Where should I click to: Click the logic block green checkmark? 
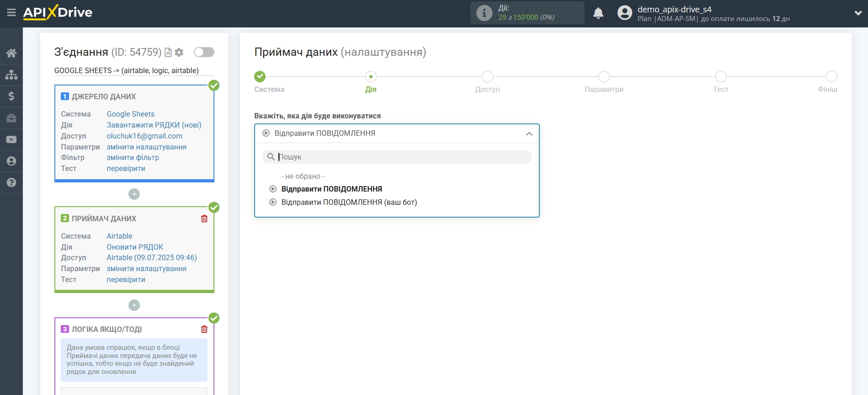coord(214,318)
